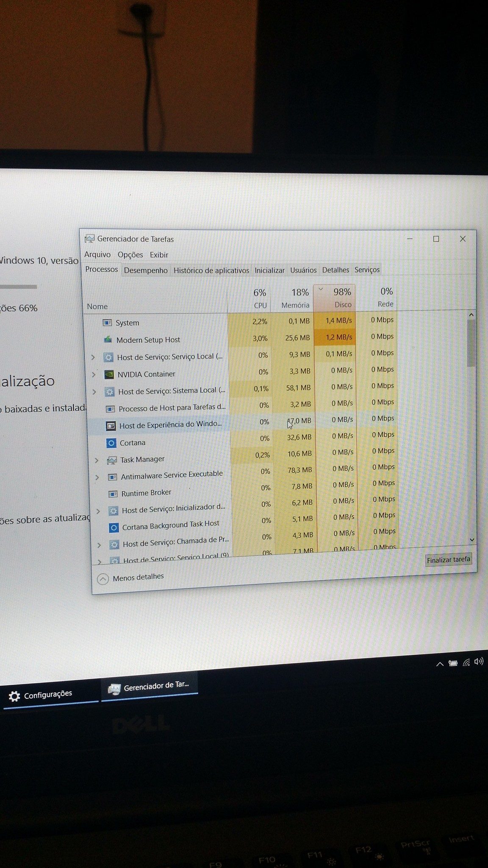Click gear icon of Host de Serviço: Chamada de Pr...

click(114, 545)
